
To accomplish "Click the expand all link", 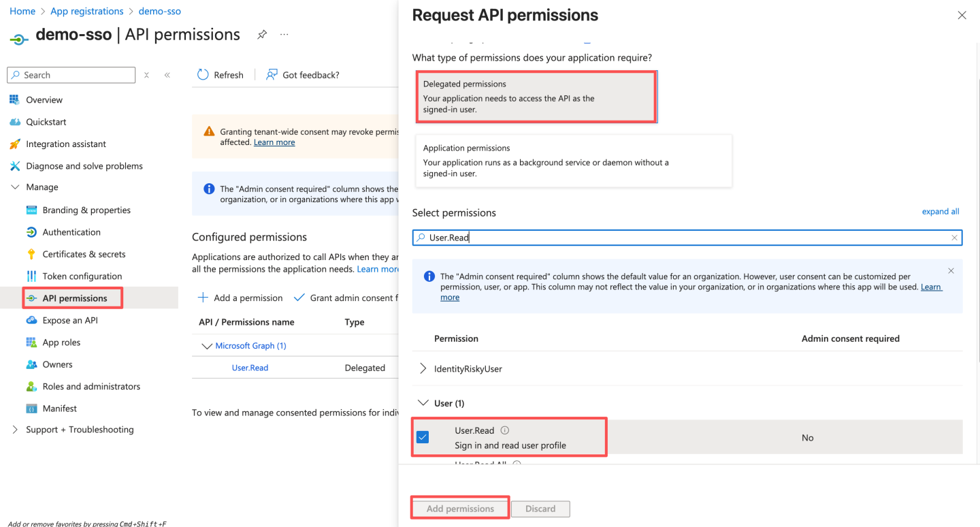I will [941, 212].
